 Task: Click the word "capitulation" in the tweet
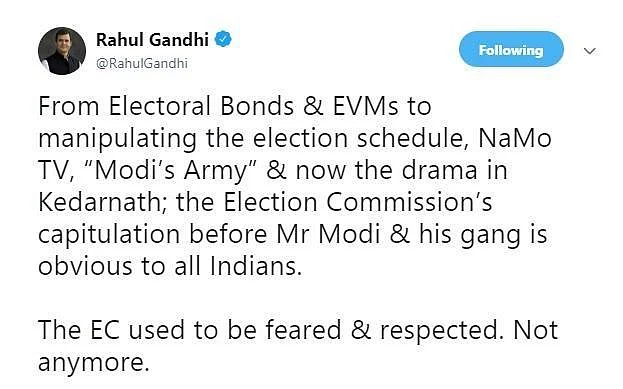click(x=109, y=235)
